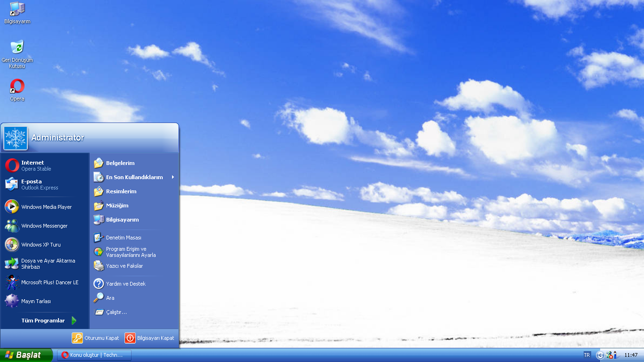Image resolution: width=644 pixels, height=362 pixels.
Task: Click the Oturumu Kapat button
Action: pyautogui.click(x=96, y=338)
